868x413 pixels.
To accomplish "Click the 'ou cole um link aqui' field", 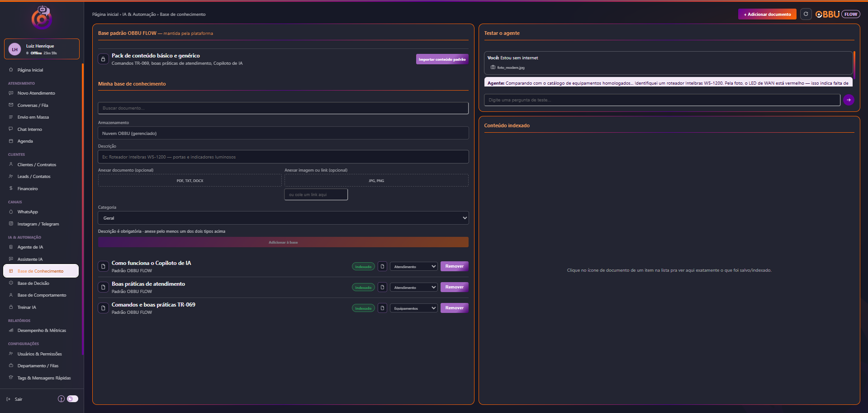I will 316,195.
